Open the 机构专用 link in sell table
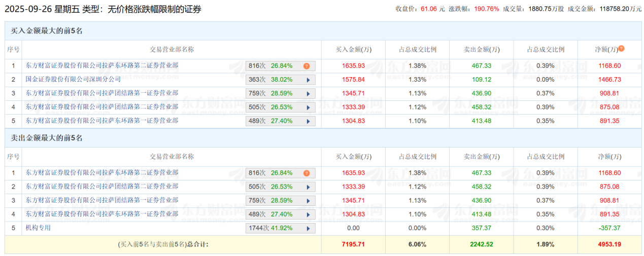 pos(39,228)
